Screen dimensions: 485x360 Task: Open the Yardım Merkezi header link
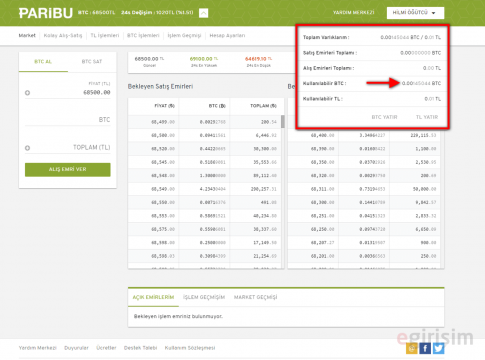click(x=353, y=13)
